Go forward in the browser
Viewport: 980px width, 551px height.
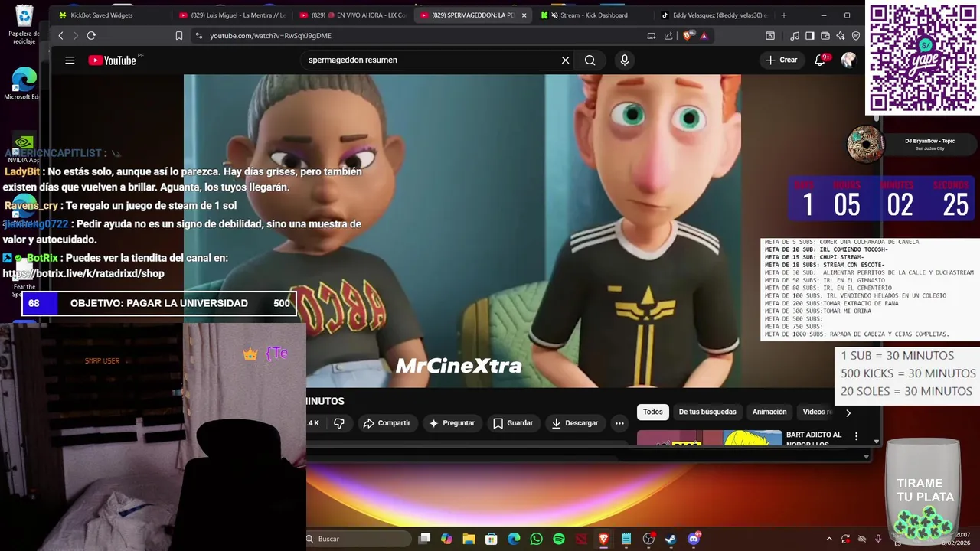[x=76, y=36]
